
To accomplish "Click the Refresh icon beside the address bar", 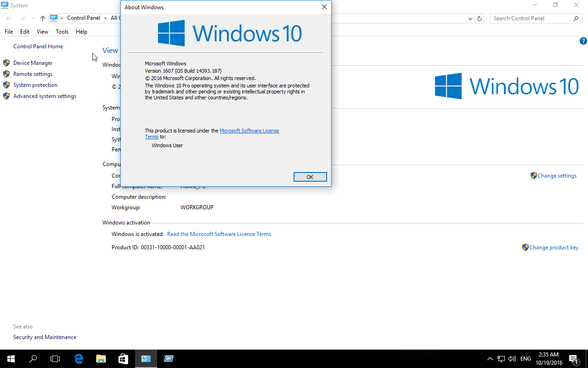I will (x=479, y=18).
